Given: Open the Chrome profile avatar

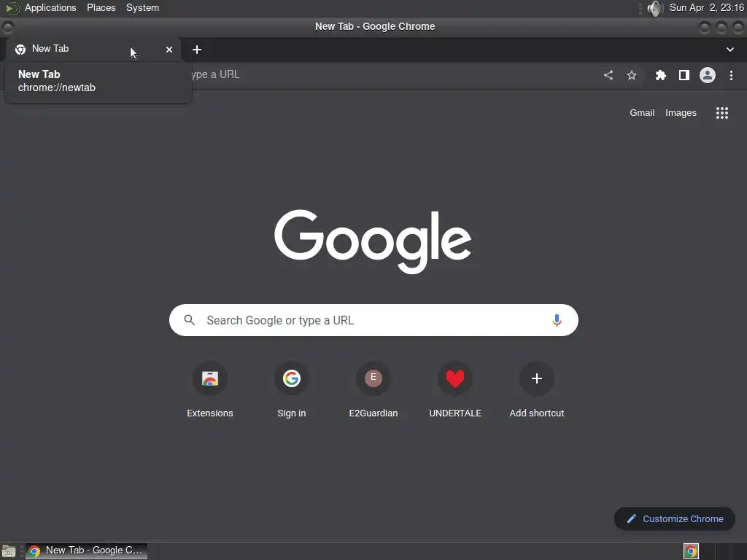Looking at the screenshot, I should coord(708,75).
